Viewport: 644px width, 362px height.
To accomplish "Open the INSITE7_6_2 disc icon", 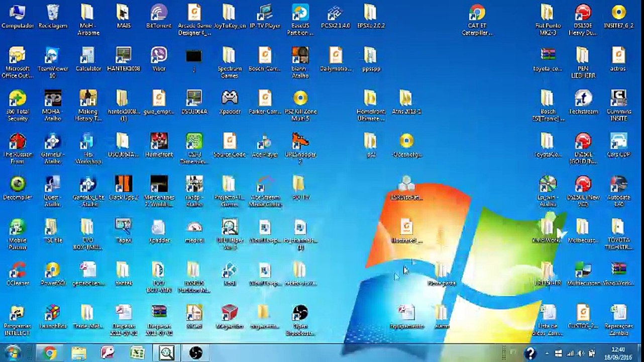I will click(x=618, y=17).
